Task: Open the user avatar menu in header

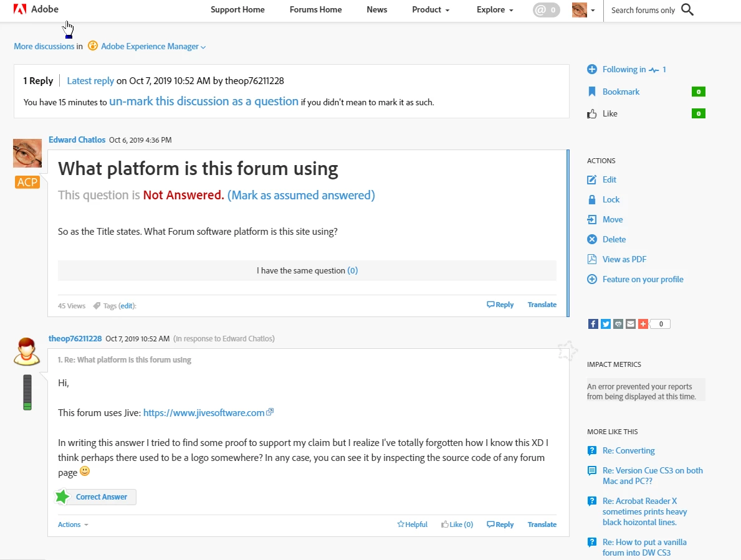Action: (x=580, y=10)
